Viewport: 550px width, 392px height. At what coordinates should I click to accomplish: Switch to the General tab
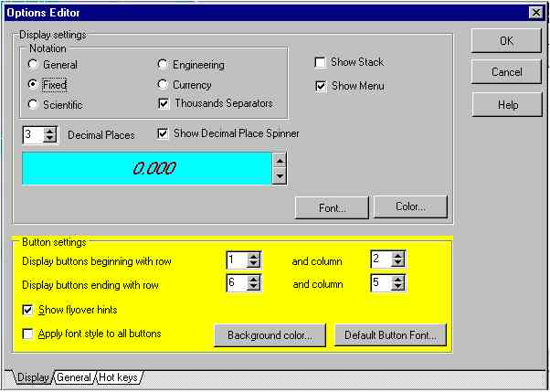tap(74, 377)
